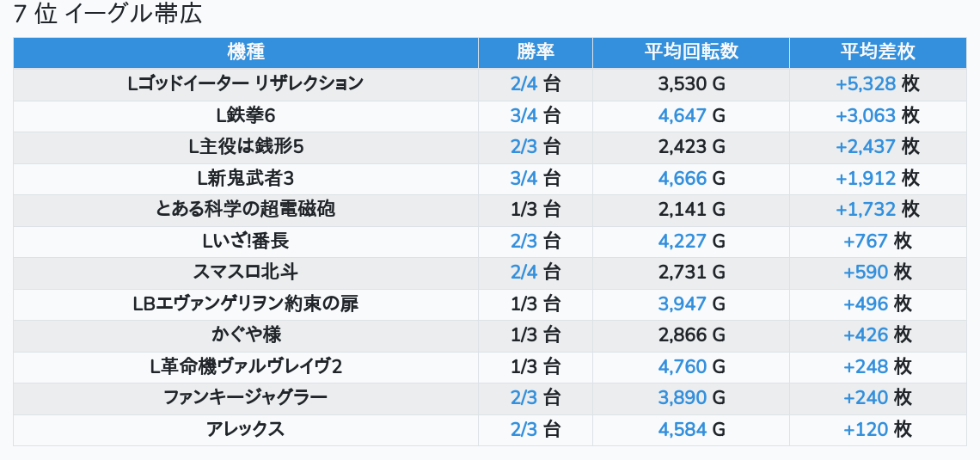The image size is (980, 460).
Task: Open the L新鬼武者3 machine entry
Action: tap(246, 179)
